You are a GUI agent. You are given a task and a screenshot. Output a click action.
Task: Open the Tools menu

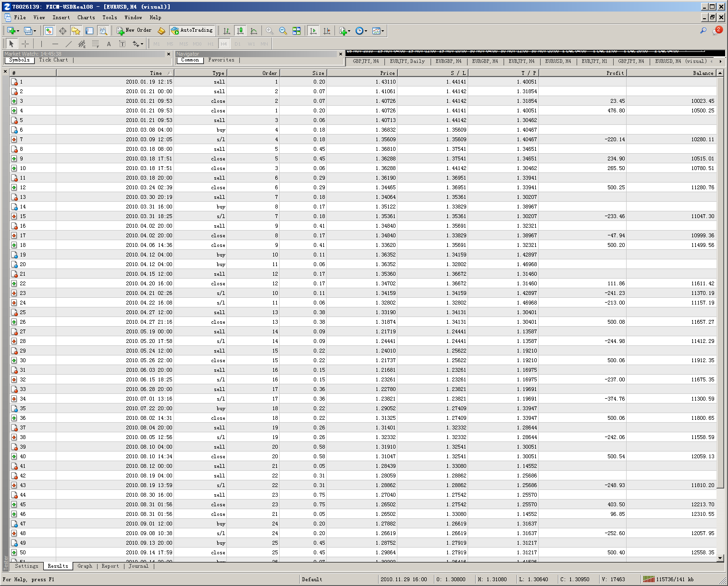tap(110, 17)
